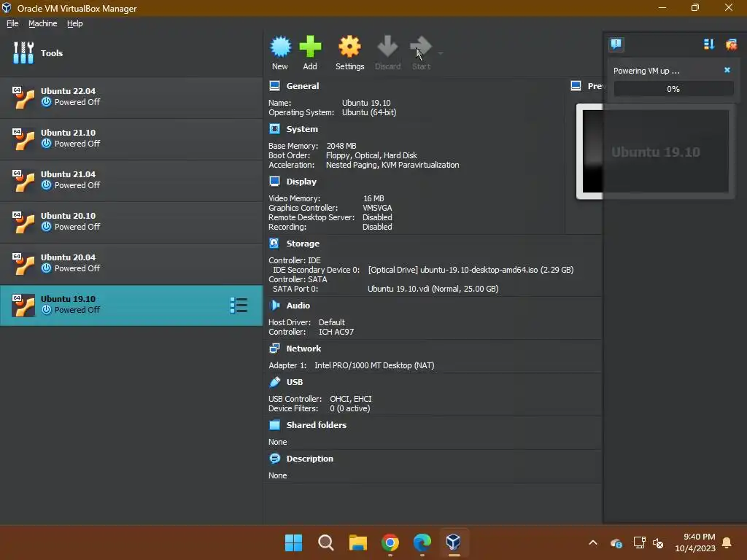Click the Audio section header
The image size is (747, 560).
pyautogui.click(x=298, y=306)
